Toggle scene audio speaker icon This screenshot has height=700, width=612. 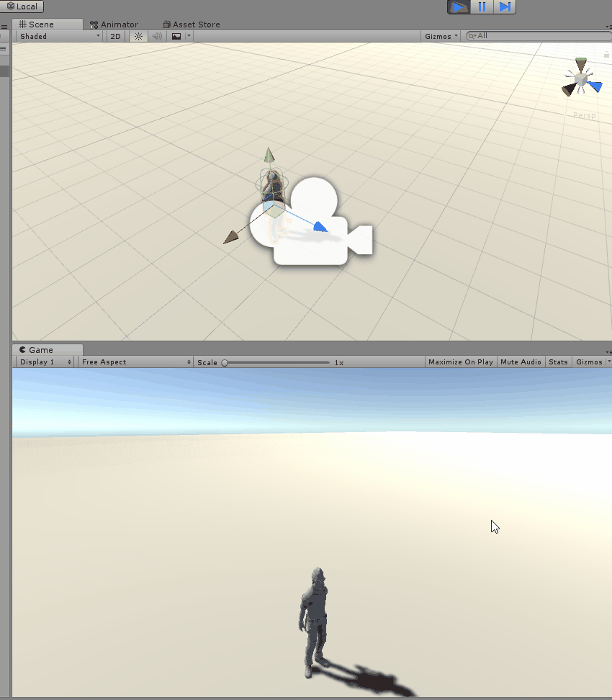pos(158,36)
